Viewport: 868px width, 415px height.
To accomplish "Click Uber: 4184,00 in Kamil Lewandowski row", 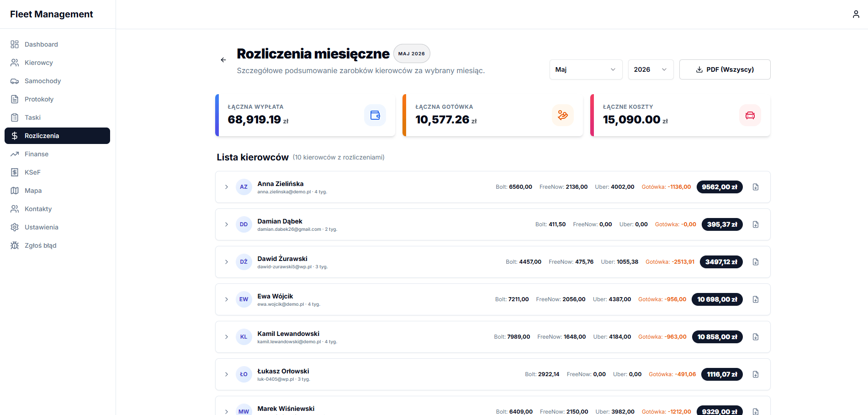I will point(612,337).
